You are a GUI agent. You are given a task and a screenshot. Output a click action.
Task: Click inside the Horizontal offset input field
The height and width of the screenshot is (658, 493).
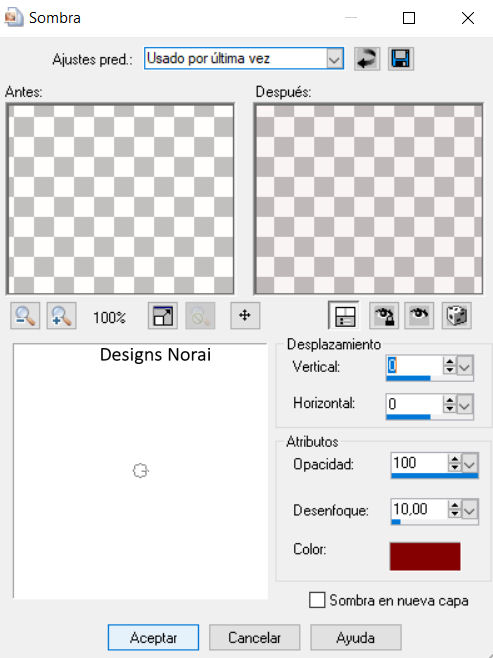pos(414,404)
